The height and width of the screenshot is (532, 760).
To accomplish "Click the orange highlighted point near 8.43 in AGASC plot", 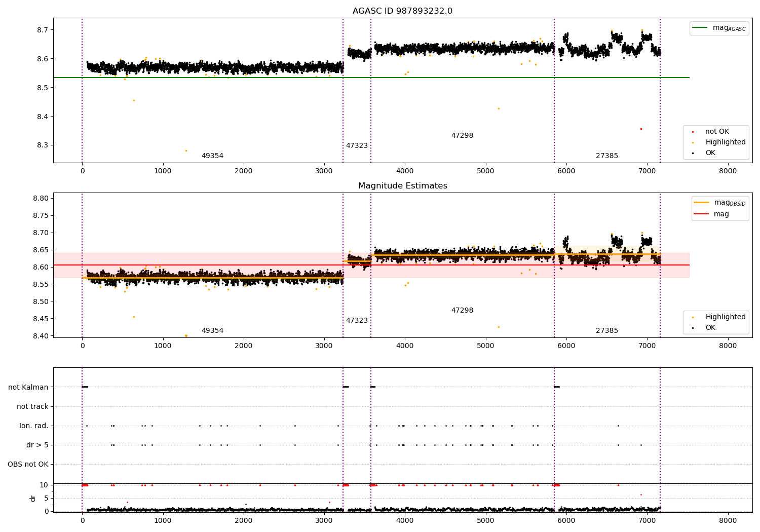I will coord(499,108).
